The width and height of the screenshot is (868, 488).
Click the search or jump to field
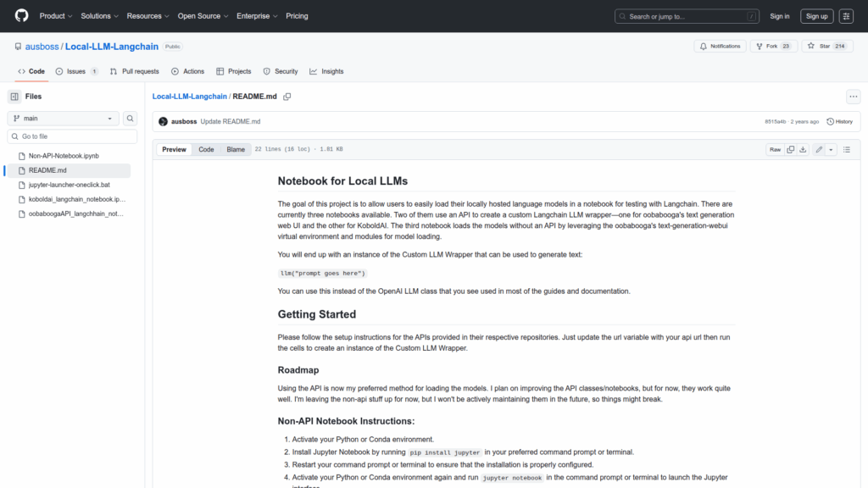pyautogui.click(x=687, y=16)
